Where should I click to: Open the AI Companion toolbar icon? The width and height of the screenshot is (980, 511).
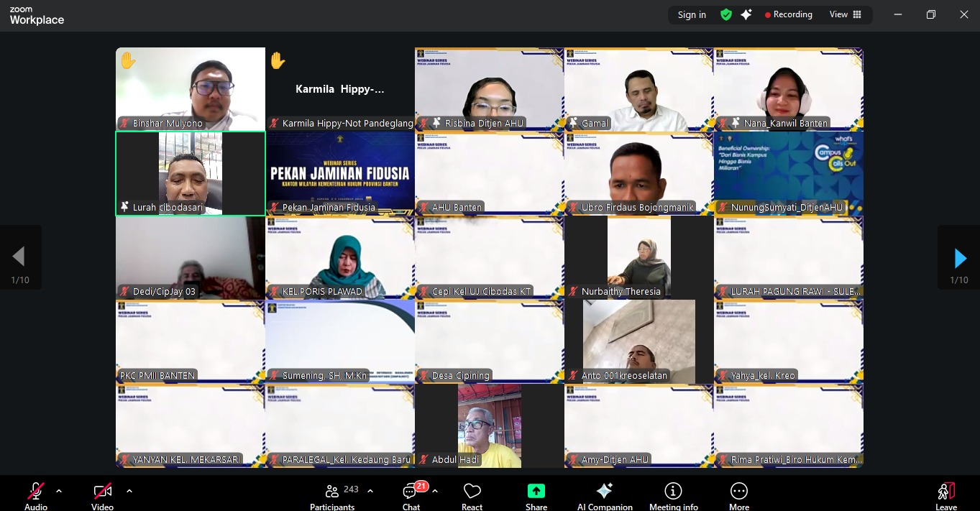(605, 492)
